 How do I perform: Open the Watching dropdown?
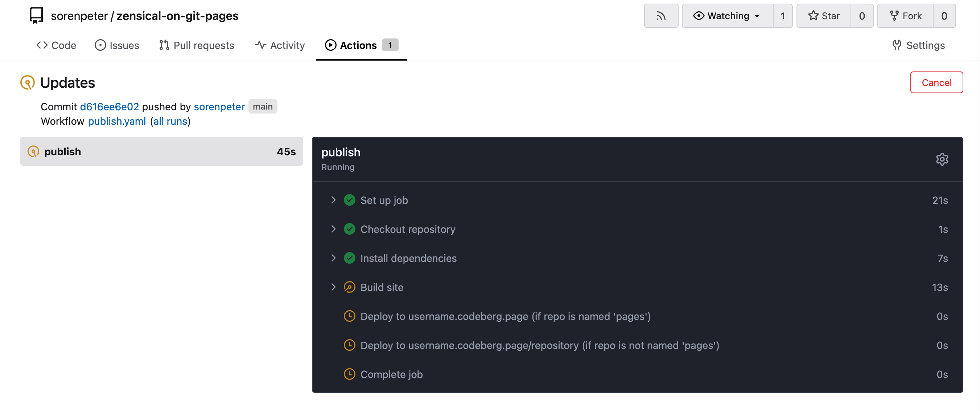click(727, 16)
